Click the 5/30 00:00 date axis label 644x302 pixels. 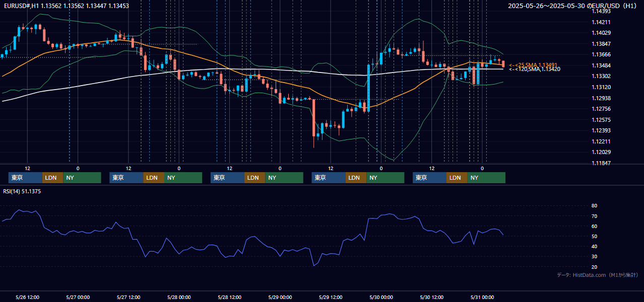(x=381, y=297)
